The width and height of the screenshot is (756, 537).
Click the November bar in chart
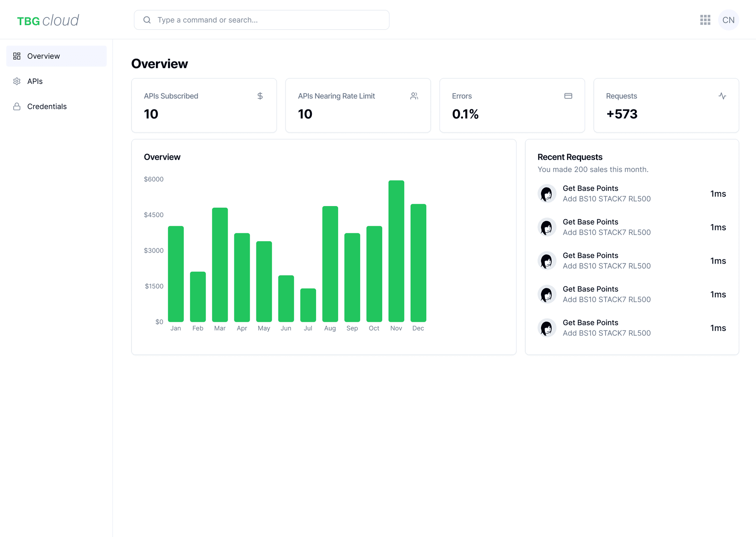(x=396, y=252)
